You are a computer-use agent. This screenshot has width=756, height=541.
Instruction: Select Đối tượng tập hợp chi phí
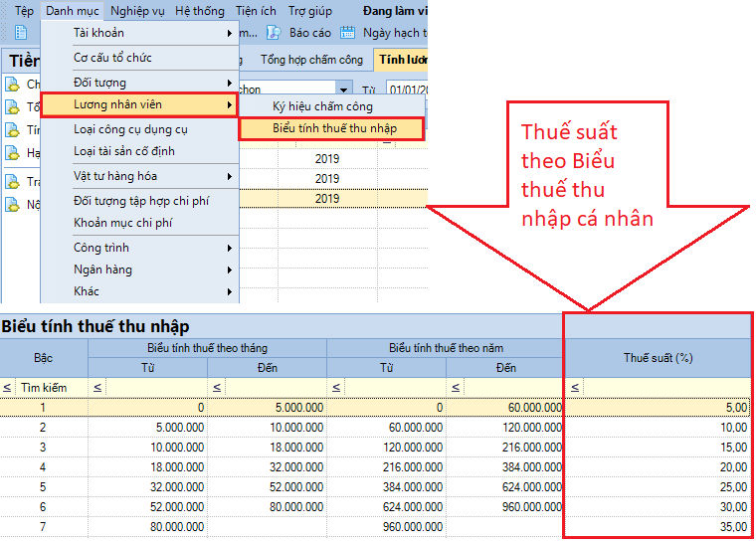click(x=140, y=201)
